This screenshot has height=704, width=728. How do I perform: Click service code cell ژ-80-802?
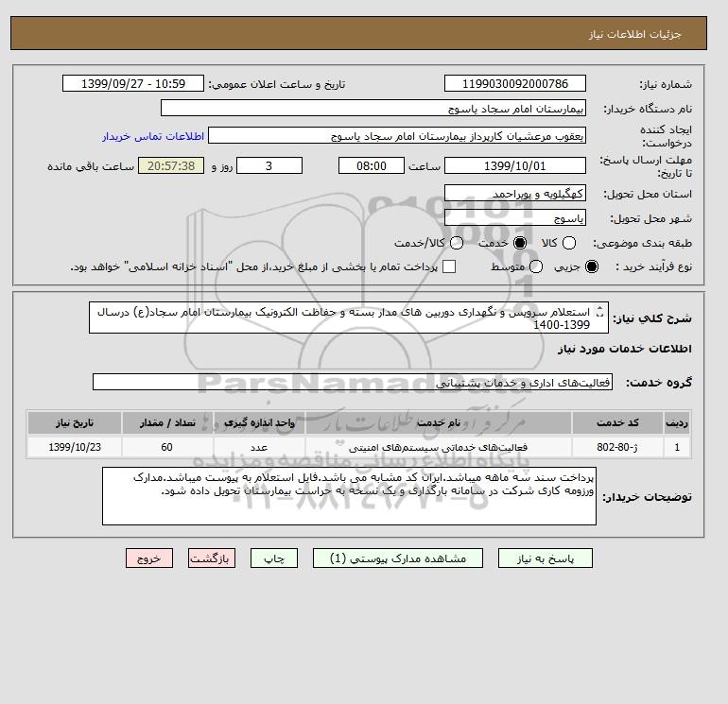pyautogui.click(x=617, y=447)
